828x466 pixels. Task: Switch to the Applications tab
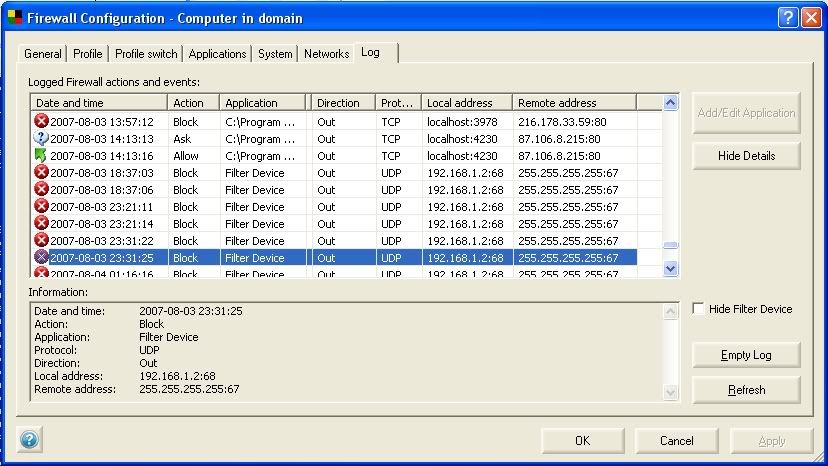point(217,54)
